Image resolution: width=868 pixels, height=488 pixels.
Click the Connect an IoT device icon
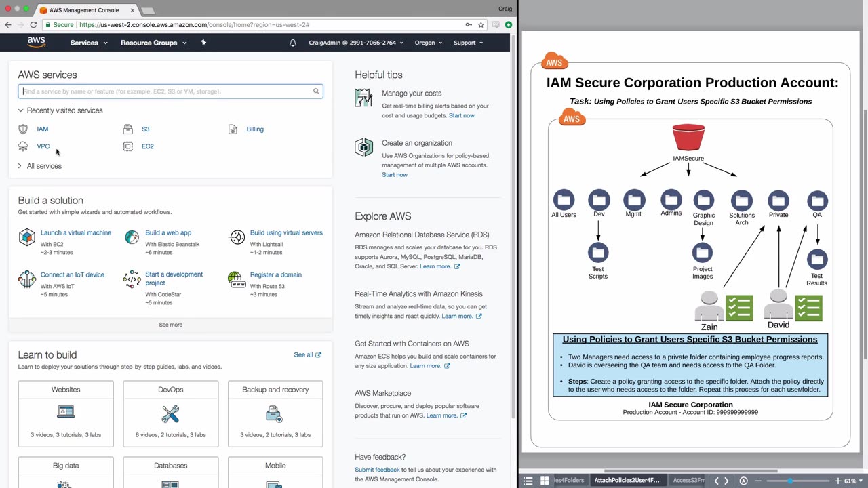26,279
